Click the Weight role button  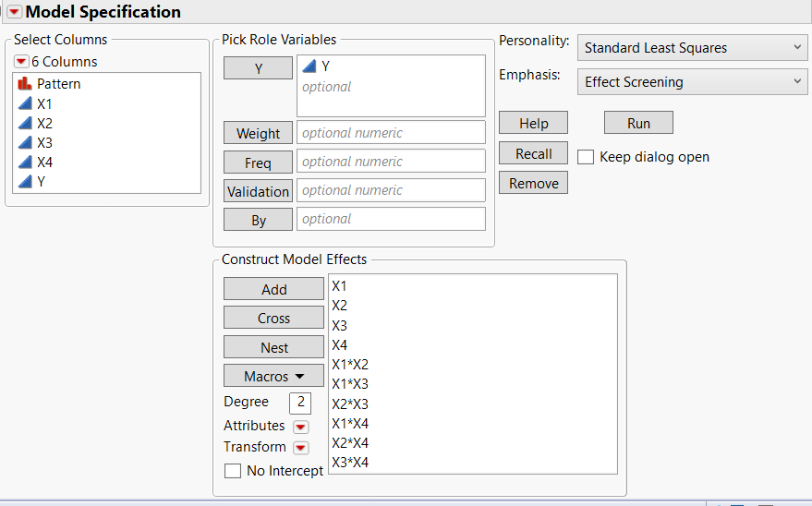coord(258,133)
